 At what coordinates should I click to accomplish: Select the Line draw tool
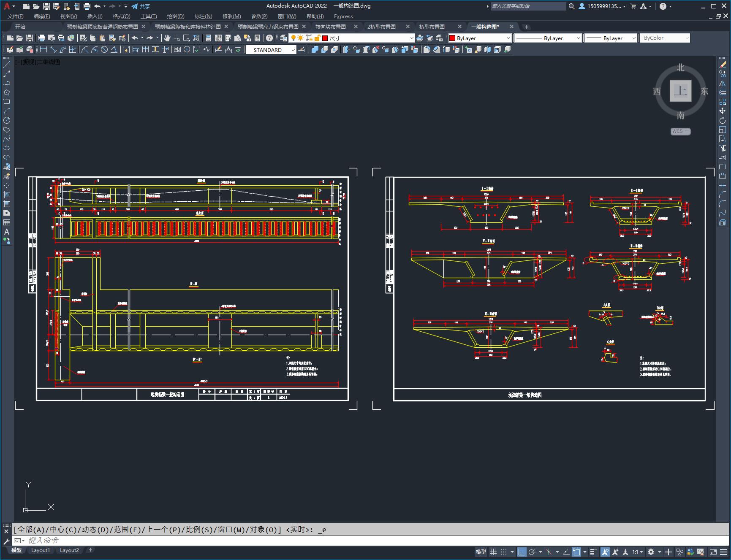[x=7, y=65]
